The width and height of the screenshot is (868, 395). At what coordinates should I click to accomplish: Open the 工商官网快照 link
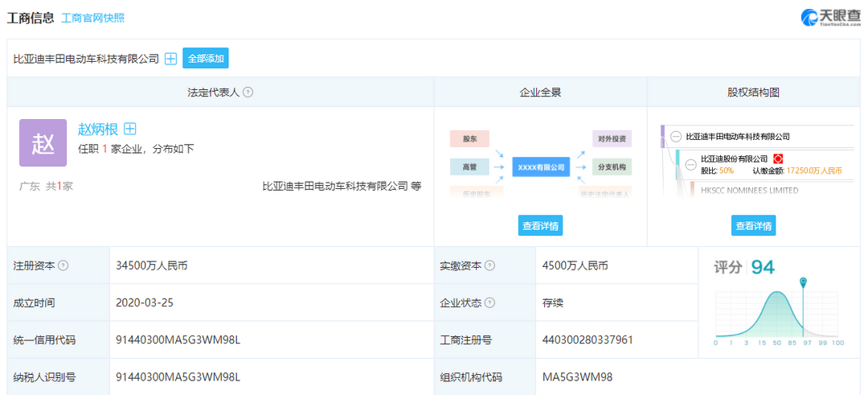point(92,18)
